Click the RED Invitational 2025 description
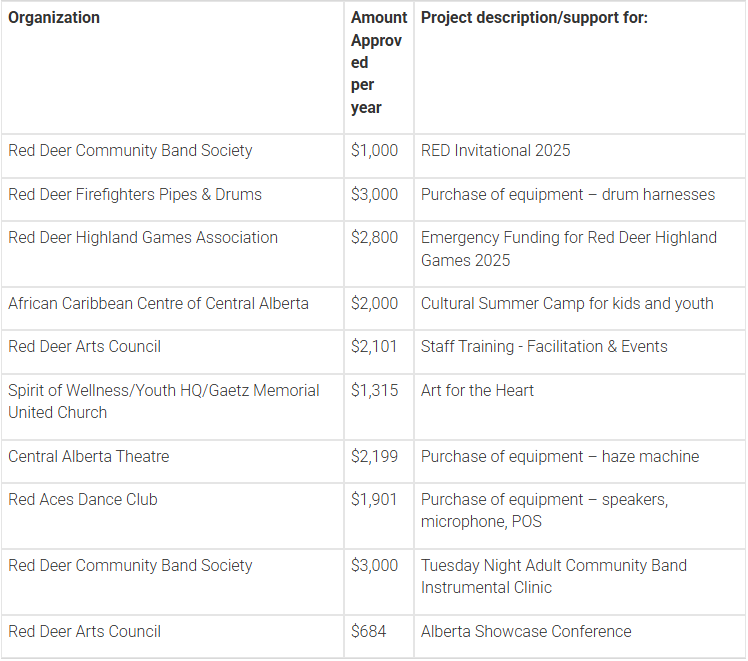 [x=496, y=151]
